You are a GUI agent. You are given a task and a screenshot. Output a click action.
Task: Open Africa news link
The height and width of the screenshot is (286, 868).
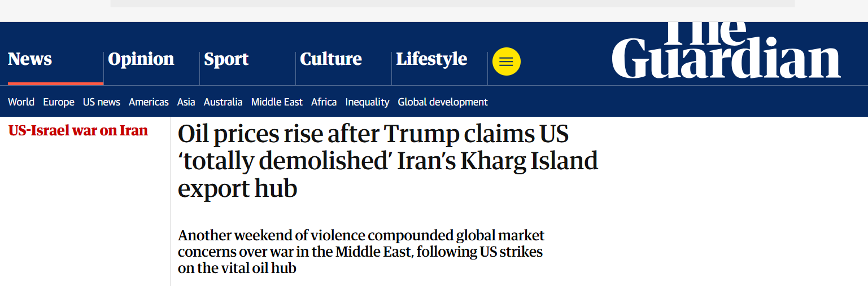pyautogui.click(x=324, y=102)
